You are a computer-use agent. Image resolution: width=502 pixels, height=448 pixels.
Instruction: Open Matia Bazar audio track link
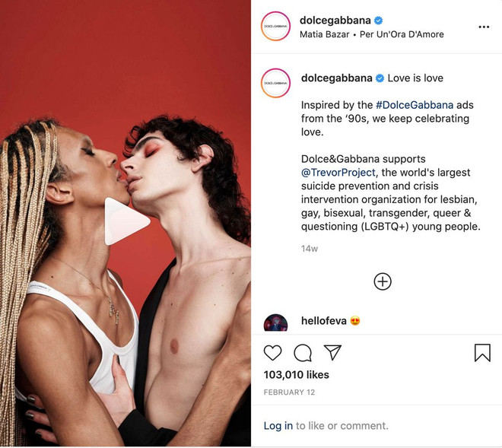[x=372, y=34]
